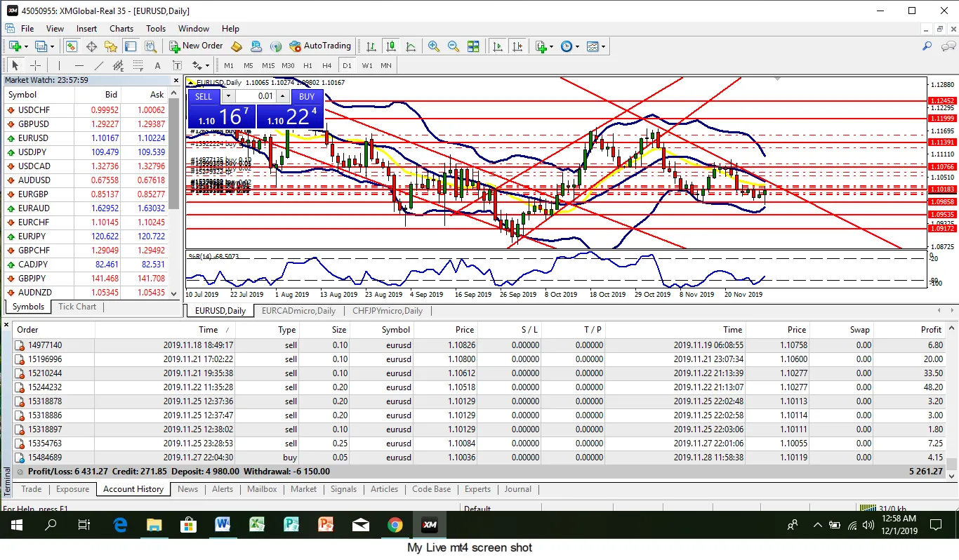Click the one-click BUY button

[307, 97]
